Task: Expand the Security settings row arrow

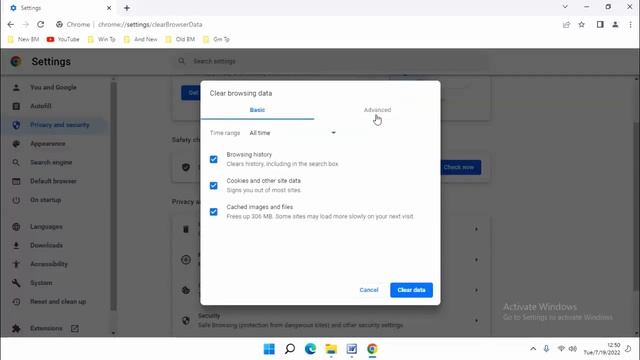Action: (x=476, y=321)
